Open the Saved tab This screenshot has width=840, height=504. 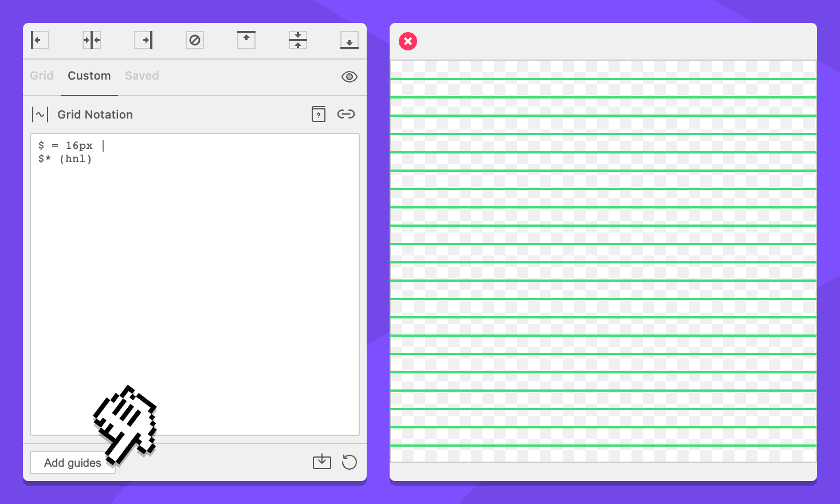click(142, 76)
